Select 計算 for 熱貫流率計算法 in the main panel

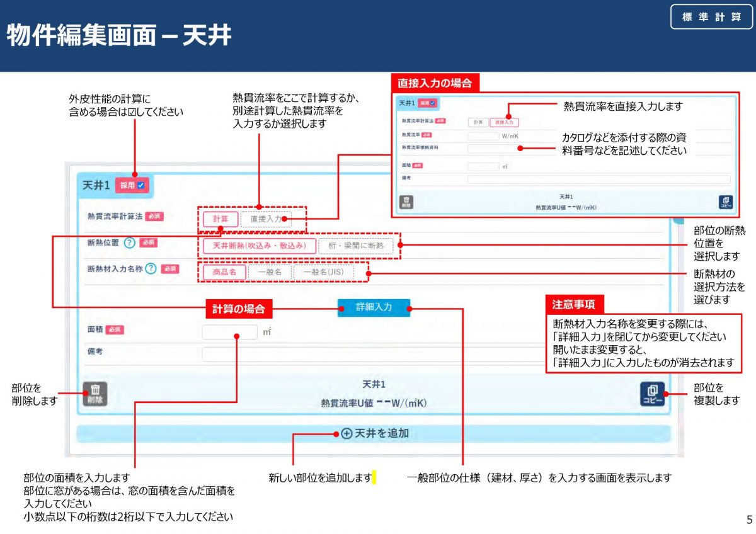[x=220, y=219]
